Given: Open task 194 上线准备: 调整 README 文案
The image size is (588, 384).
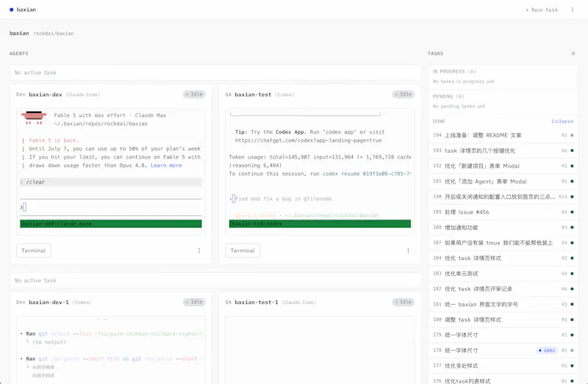Looking at the screenshot, I should tap(503, 135).
